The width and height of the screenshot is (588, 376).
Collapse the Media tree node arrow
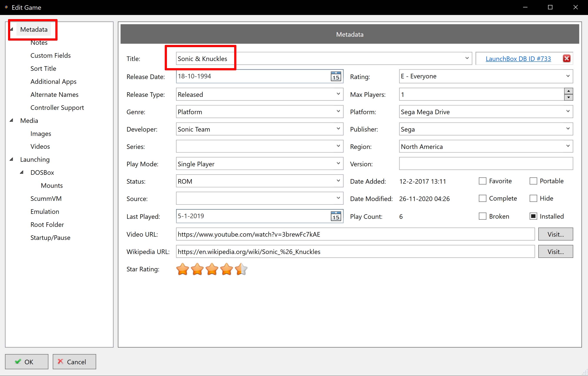coord(12,120)
